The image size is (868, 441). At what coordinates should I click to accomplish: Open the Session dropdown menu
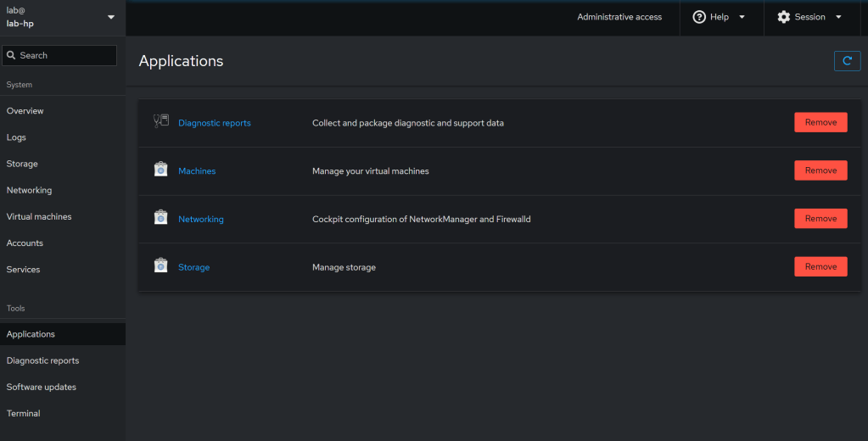tap(809, 17)
